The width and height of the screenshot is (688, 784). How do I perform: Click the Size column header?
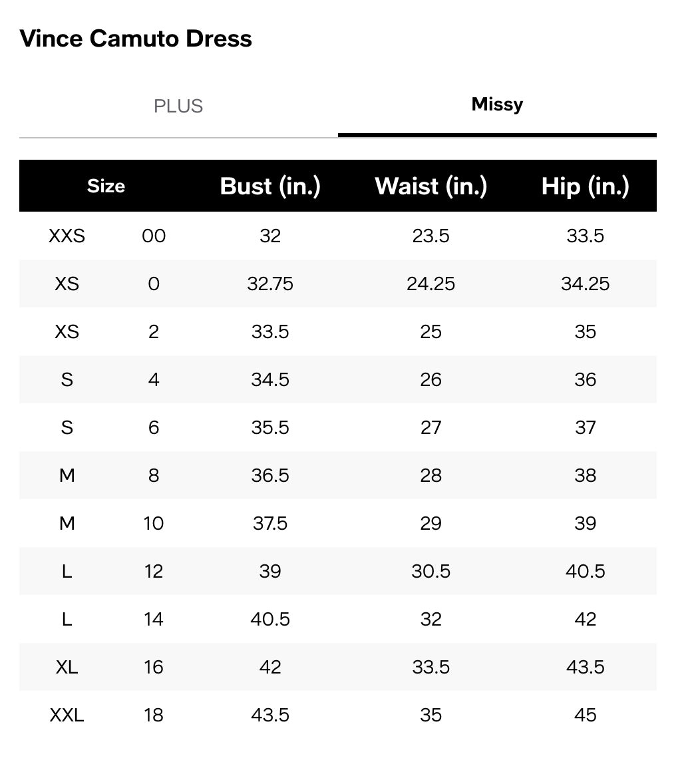[106, 186]
